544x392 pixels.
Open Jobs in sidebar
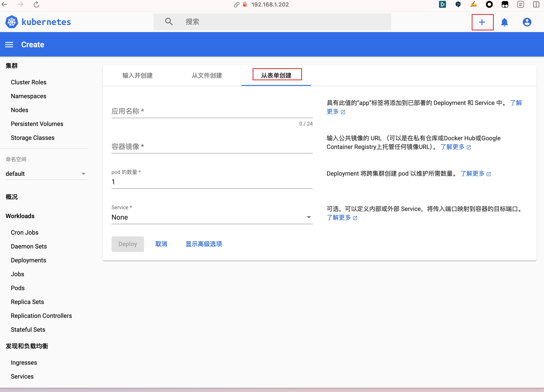pyautogui.click(x=18, y=274)
